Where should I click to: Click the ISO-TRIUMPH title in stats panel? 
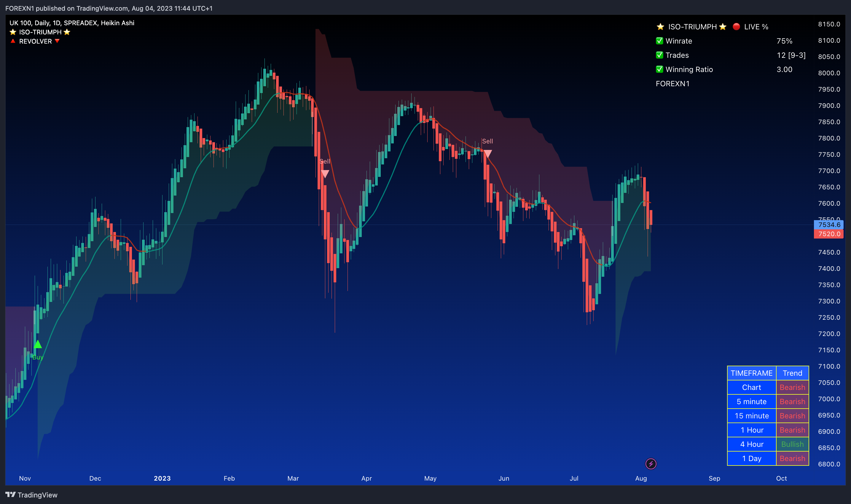692,26
